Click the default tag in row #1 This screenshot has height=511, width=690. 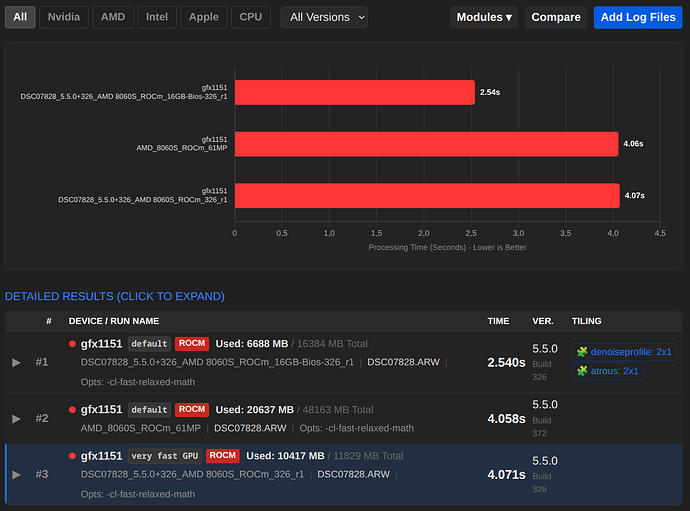tap(149, 344)
